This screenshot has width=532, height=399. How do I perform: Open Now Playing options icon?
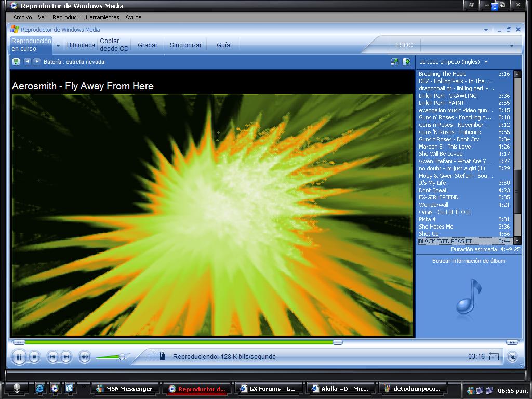16,62
